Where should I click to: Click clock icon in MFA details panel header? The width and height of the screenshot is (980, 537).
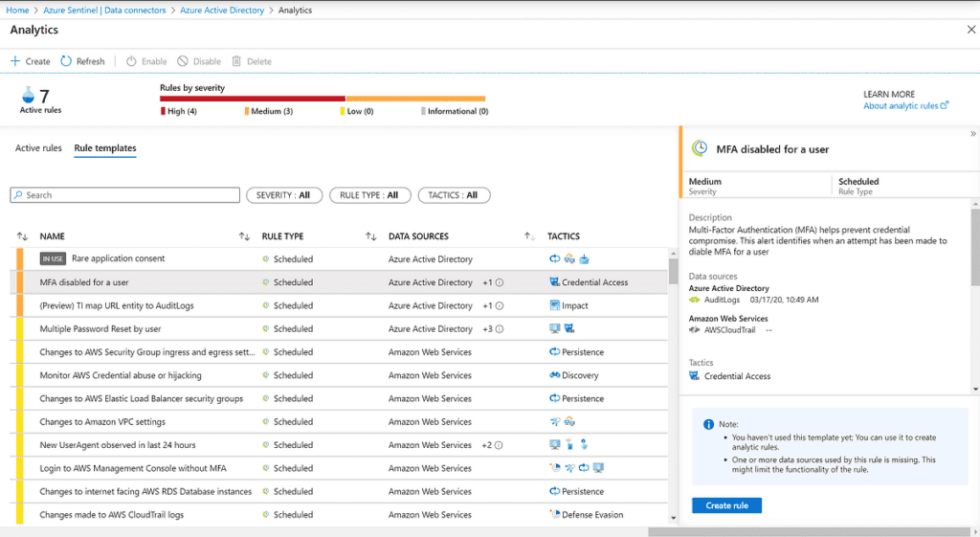[x=700, y=148]
